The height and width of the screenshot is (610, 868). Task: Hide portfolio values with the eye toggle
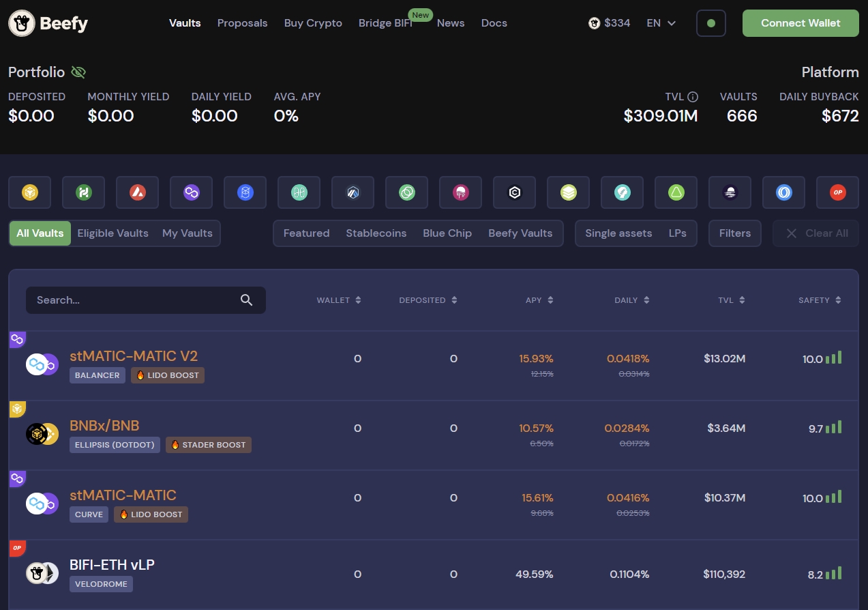point(78,72)
